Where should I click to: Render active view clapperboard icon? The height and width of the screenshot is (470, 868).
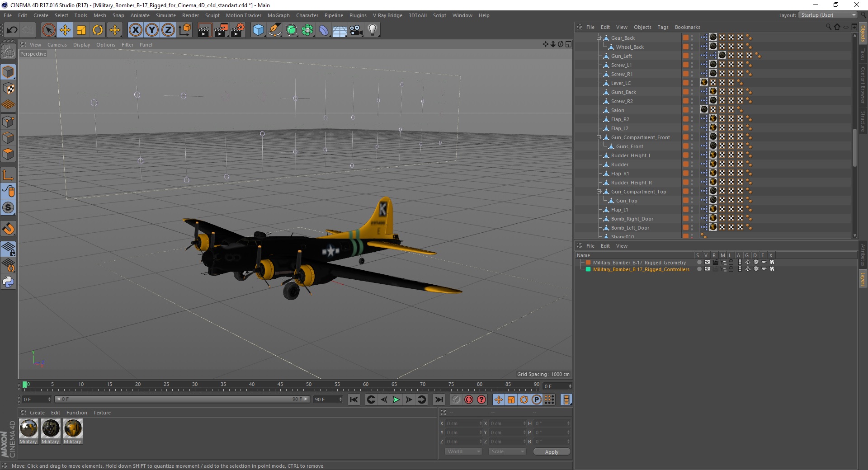tap(204, 30)
